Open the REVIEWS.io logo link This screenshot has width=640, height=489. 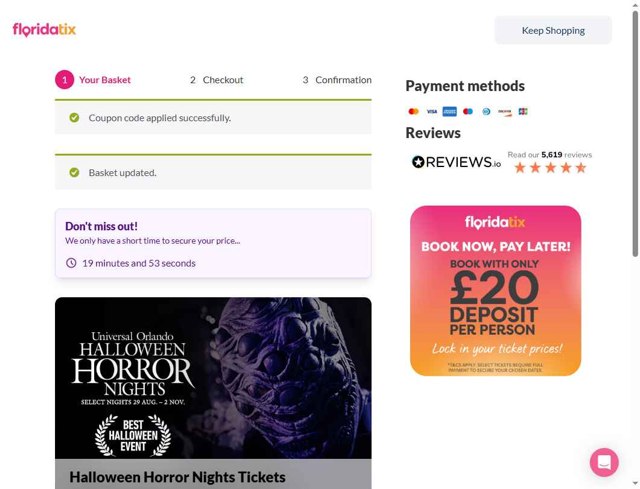click(456, 162)
